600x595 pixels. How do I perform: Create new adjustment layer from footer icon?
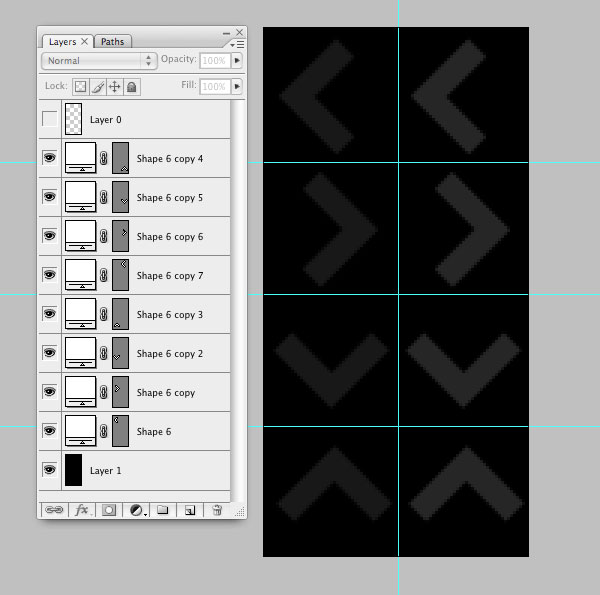[x=137, y=510]
